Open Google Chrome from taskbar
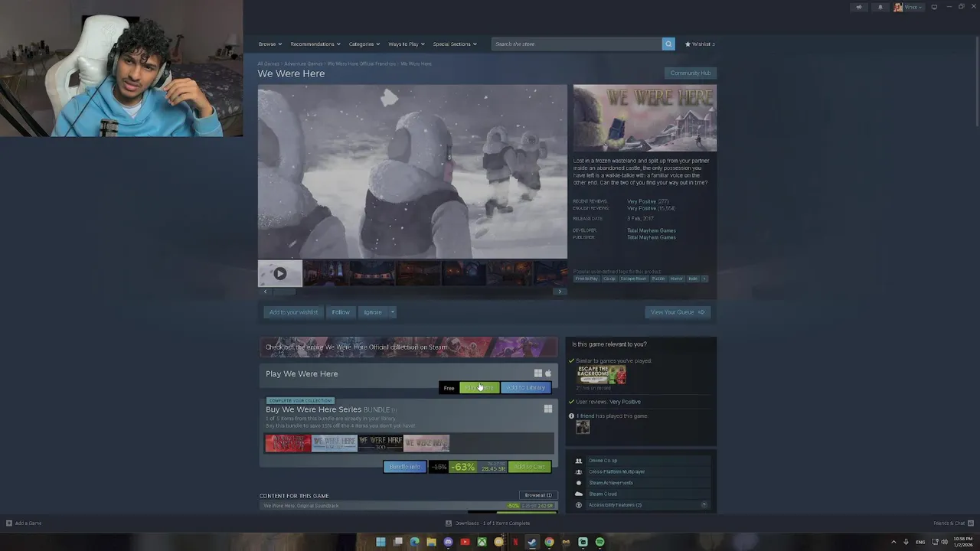Image resolution: width=980 pixels, height=551 pixels. tap(549, 542)
